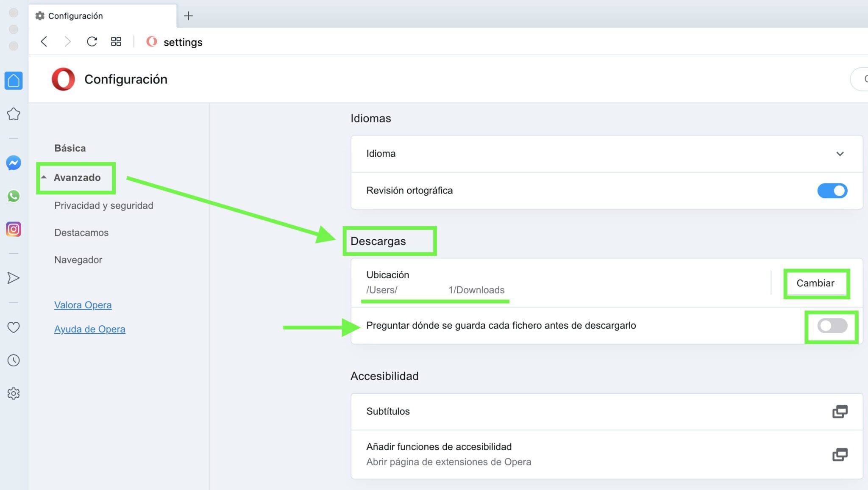Click the Cambiar download location button
Viewport: 868px width, 490px height.
pos(815,283)
